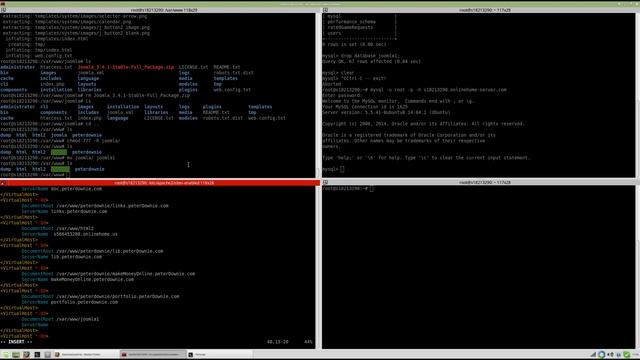Screen dimensions: 640x360
Task: Click the 'ServerName portfolio.peterdownie.com' line
Action: pyautogui.click(x=69, y=302)
